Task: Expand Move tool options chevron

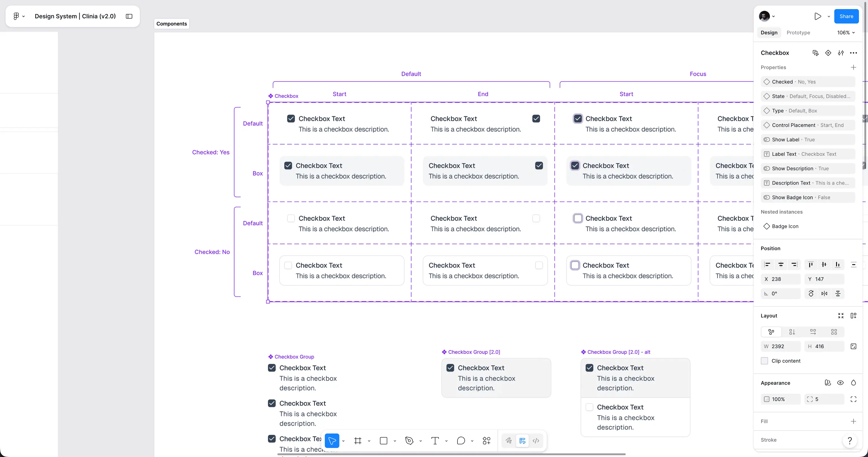Action: tap(343, 441)
